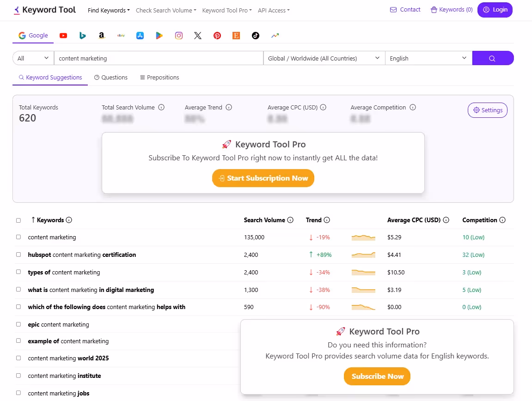The height and width of the screenshot is (401, 532).
Task: Click the '32 (Low)' competition value
Action: coord(473,255)
